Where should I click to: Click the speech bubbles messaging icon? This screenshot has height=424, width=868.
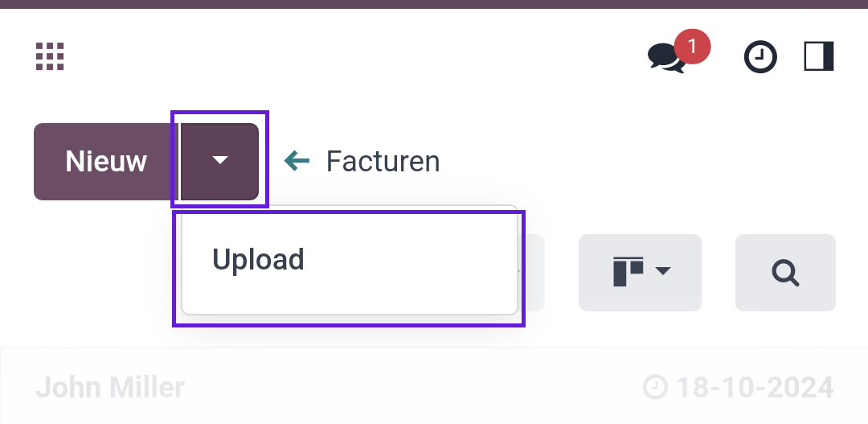point(666,58)
